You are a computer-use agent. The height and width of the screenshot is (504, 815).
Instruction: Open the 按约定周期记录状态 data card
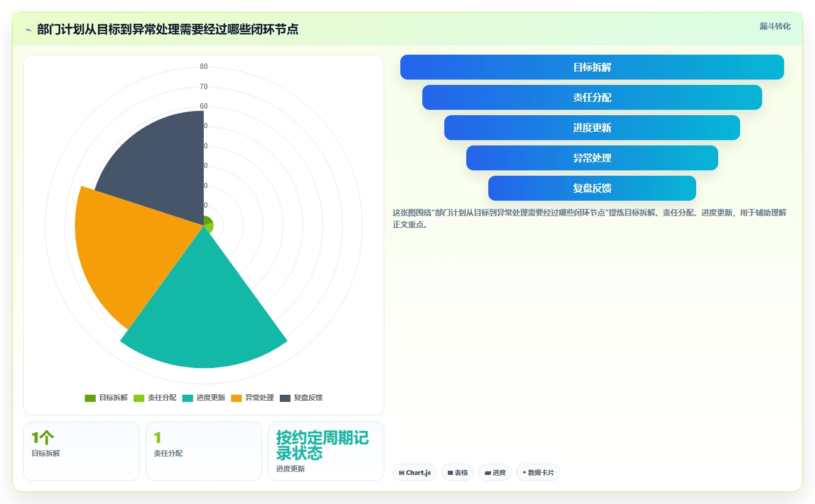coord(326,451)
